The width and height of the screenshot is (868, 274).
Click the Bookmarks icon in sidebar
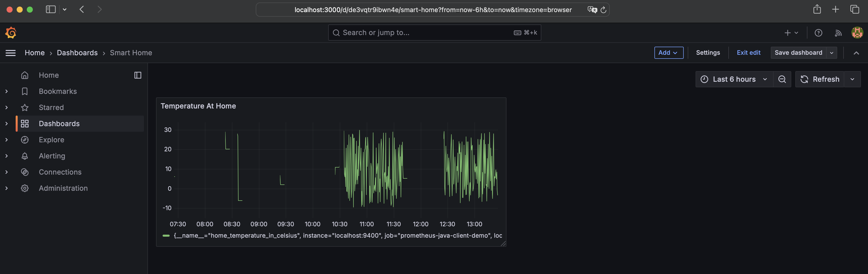pos(24,91)
